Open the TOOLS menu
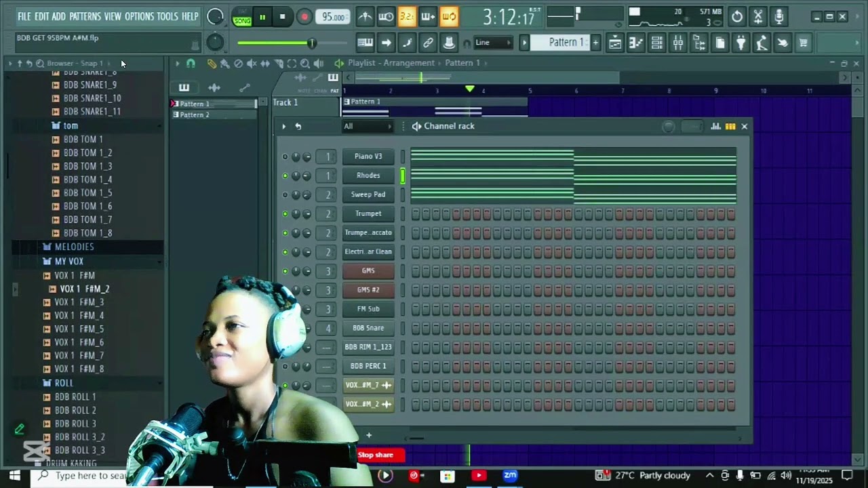868x488 pixels. click(x=167, y=16)
